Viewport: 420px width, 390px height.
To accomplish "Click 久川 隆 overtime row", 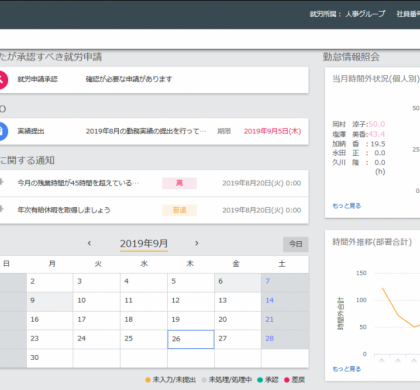I will coord(359,162).
